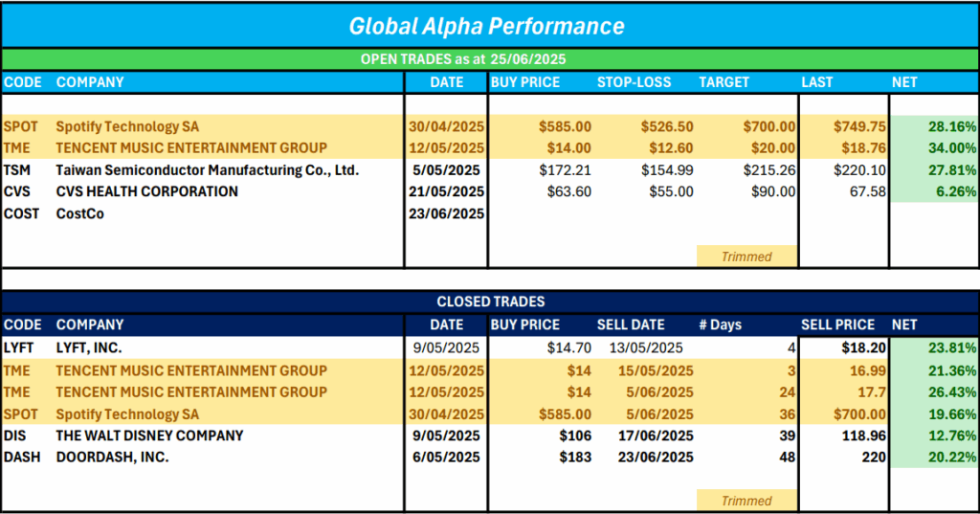Select the 21/05/2025 date cell

(x=446, y=191)
